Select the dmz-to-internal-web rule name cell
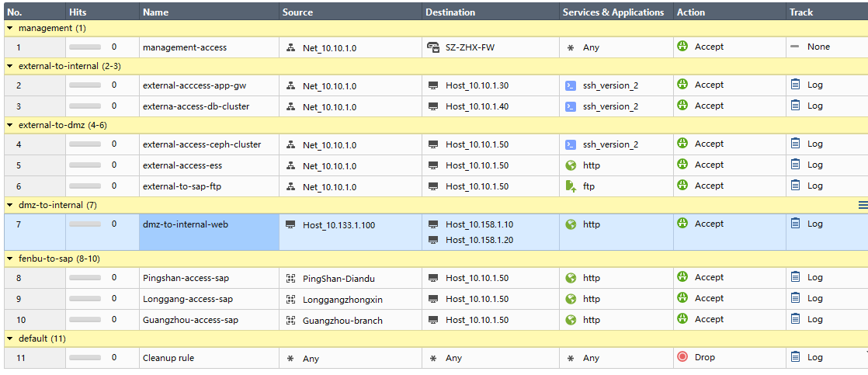Image resolution: width=868 pixels, height=375 pixels. [x=209, y=232]
